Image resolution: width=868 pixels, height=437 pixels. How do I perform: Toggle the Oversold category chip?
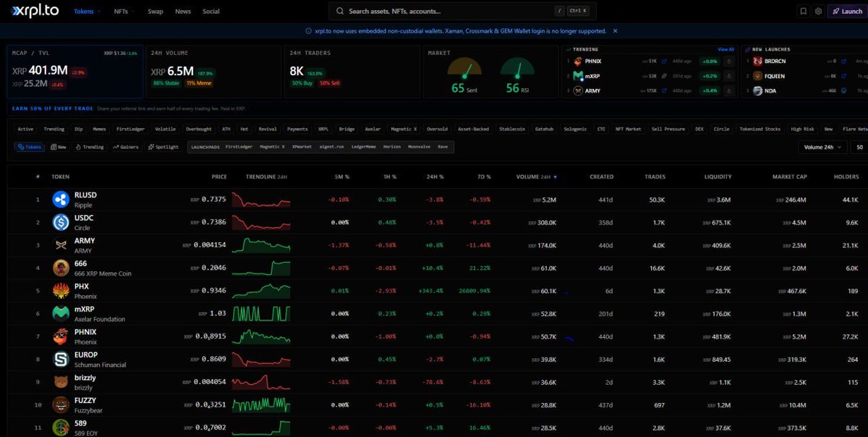click(437, 129)
